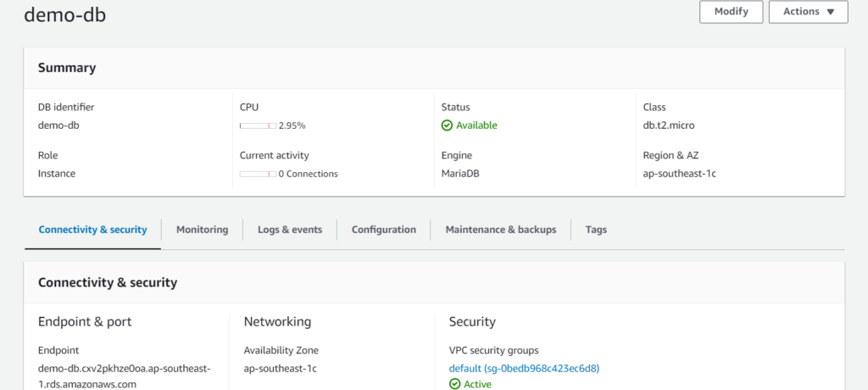Click the green Active status check icon
Viewport: 868px width, 390px height.
click(x=454, y=384)
